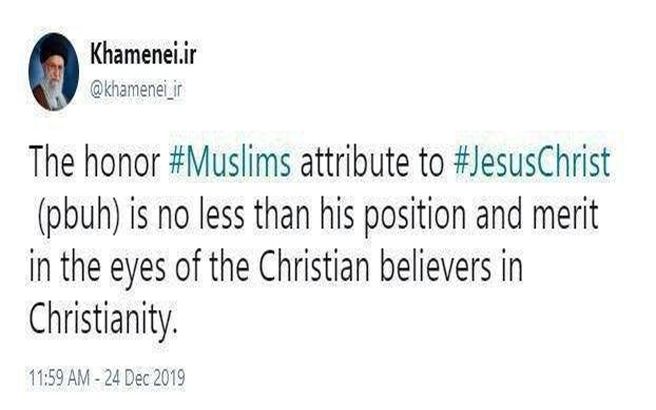Image resolution: width=656 pixels, height=410 pixels.
Task: Click the word "Christianity." in the tweet
Action: pyautogui.click(x=103, y=319)
